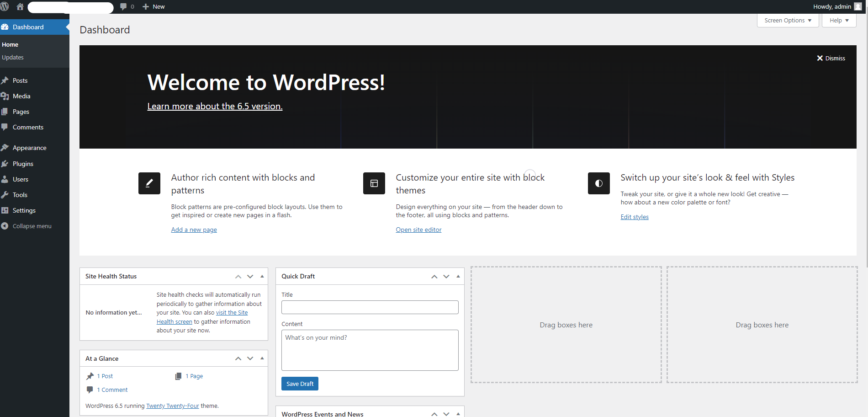This screenshot has height=417, width=868.
Task: Toggle Site Health Status panel collapse triangle
Action: click(x=262, y=276)
